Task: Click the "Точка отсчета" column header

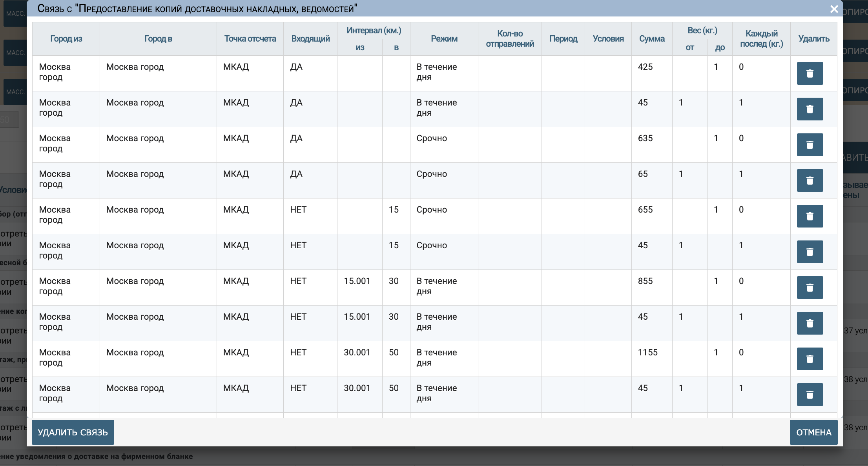Action: (250, 39)
